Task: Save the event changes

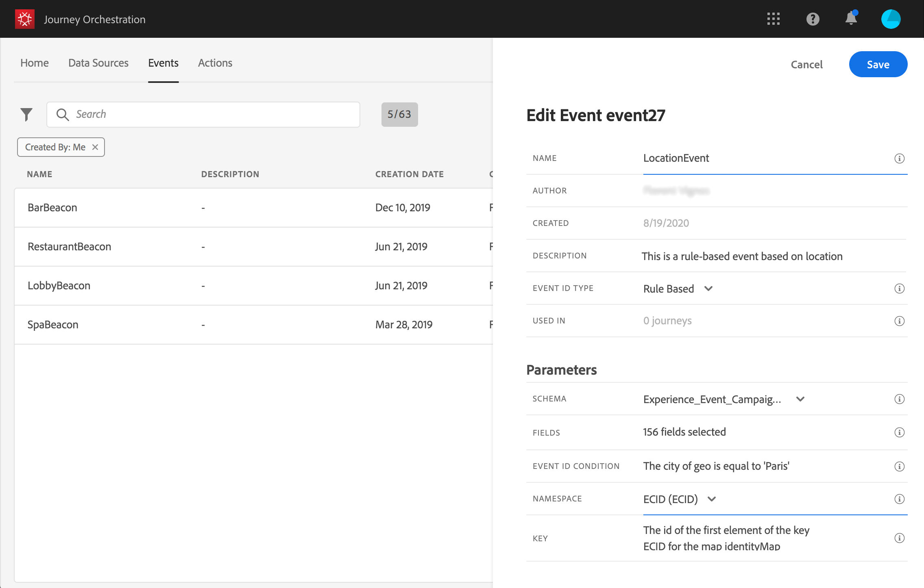Action: coord(878,65)
